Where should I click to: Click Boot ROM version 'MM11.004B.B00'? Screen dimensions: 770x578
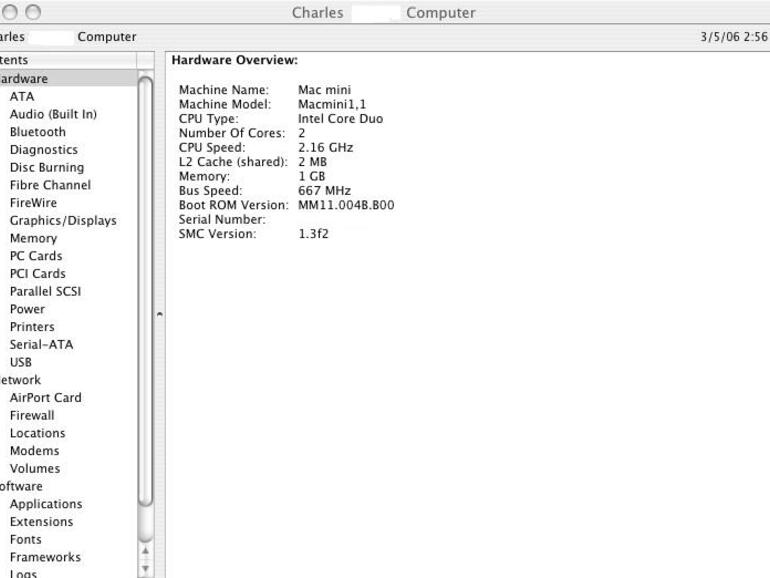tap(346, 205)
